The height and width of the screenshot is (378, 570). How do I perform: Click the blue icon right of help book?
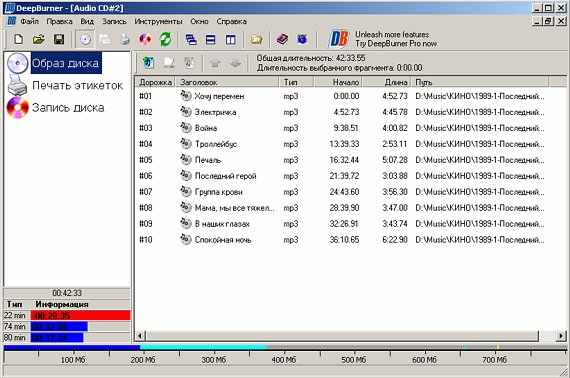(302, 39)
